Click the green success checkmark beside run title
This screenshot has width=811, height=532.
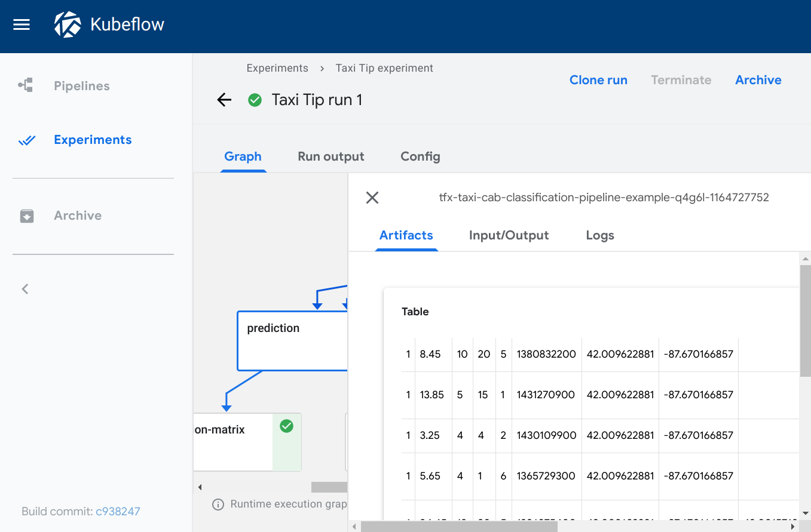pyautogui.click(x=255, y=100)
